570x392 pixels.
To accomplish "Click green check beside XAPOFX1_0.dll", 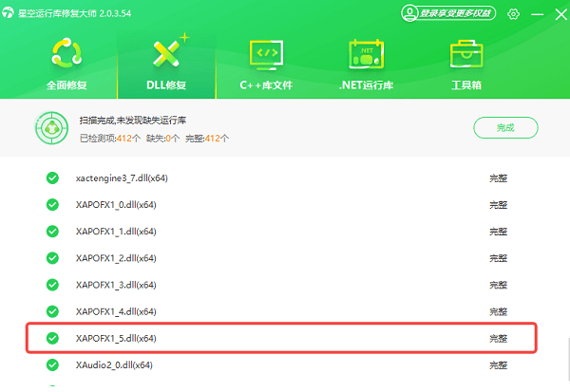I will 52,204.
